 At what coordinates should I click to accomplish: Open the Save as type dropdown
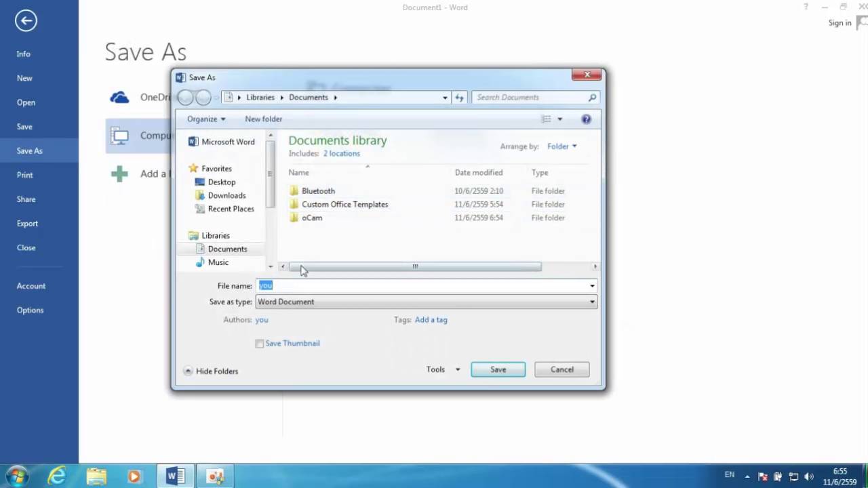click(x=427, y=302)
